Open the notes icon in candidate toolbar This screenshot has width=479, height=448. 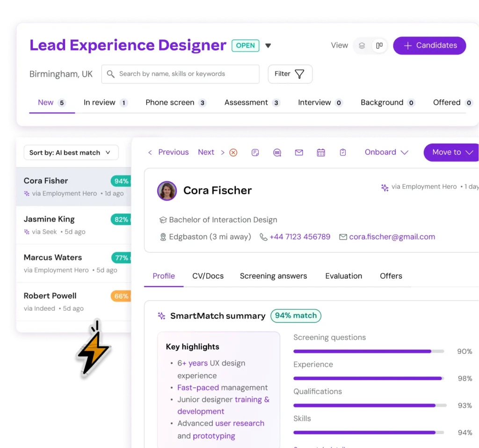pos(255,152)
